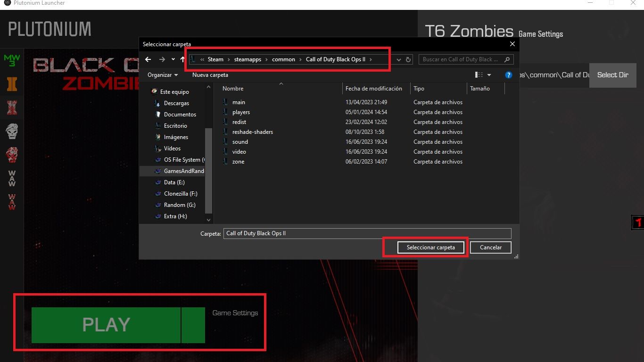This screenshot has width=644, height=362.
Task: Select the reshade-shaders folder
Action: pos(253,132)
